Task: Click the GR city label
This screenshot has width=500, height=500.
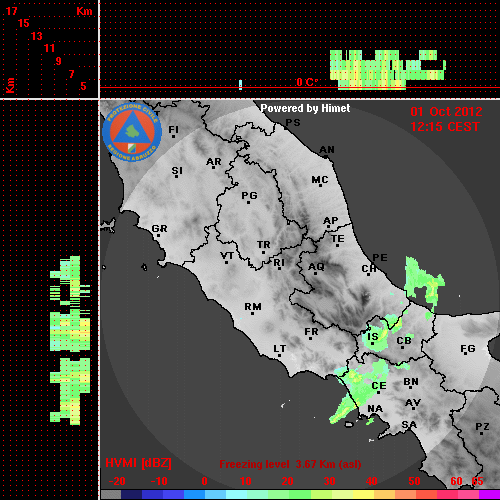Action: pos(159,229)
